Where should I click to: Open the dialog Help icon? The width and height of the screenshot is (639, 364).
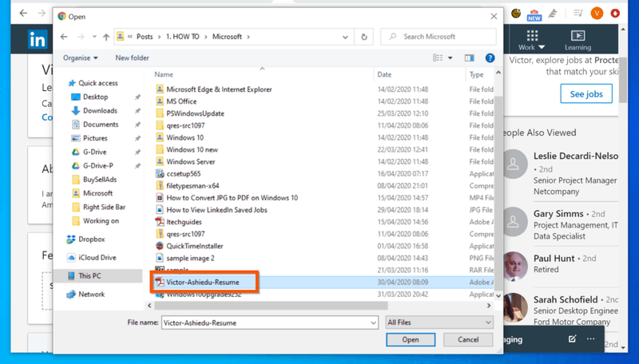[490, 57]
